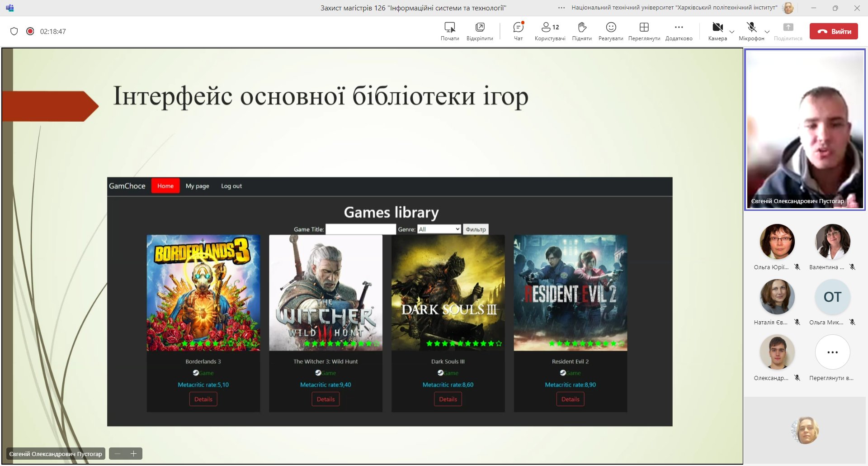This screenshot has height=466, width=868.
Task: Open My page in the GamChoce navbar
Action: pyautogui.click(x=197, y=186)
